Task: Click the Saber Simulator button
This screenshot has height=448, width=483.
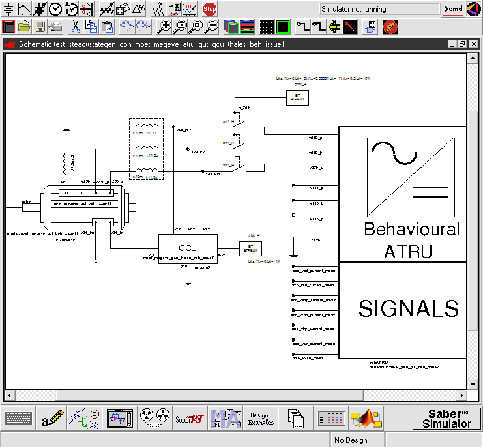Action: click(446, 419)
